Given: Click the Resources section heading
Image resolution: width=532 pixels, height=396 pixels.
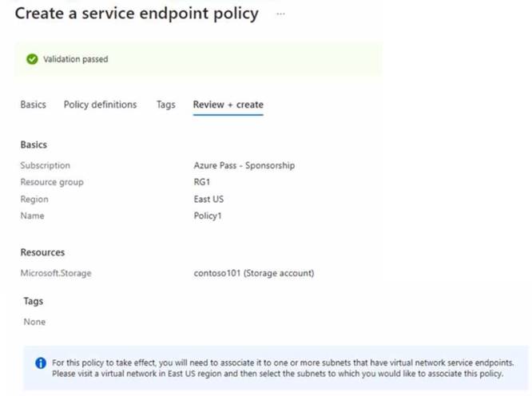Looking at the screenshot, I should pyautogui.click(x=42, y=252).
